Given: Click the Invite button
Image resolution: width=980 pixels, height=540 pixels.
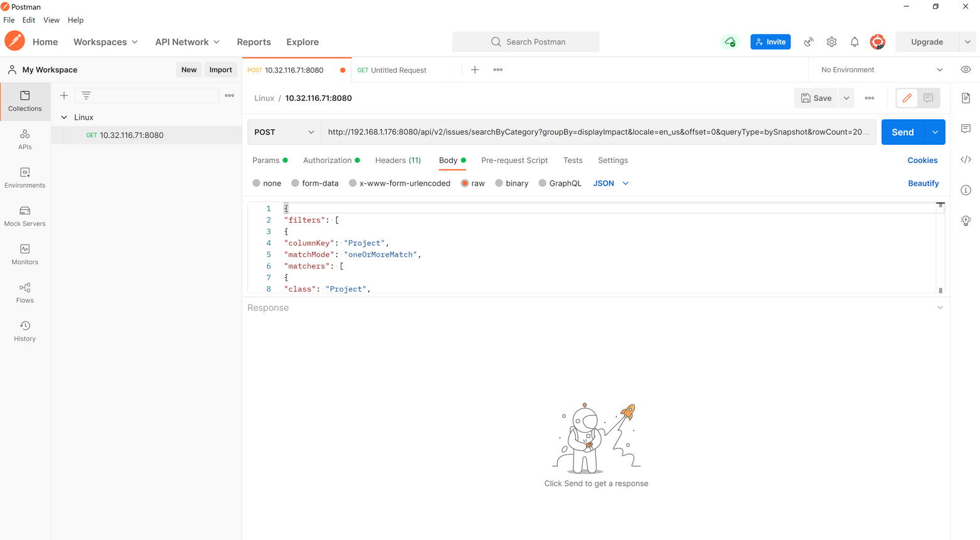Looking at the screenshot, I should pyautogui.click(x=770, y=42).
